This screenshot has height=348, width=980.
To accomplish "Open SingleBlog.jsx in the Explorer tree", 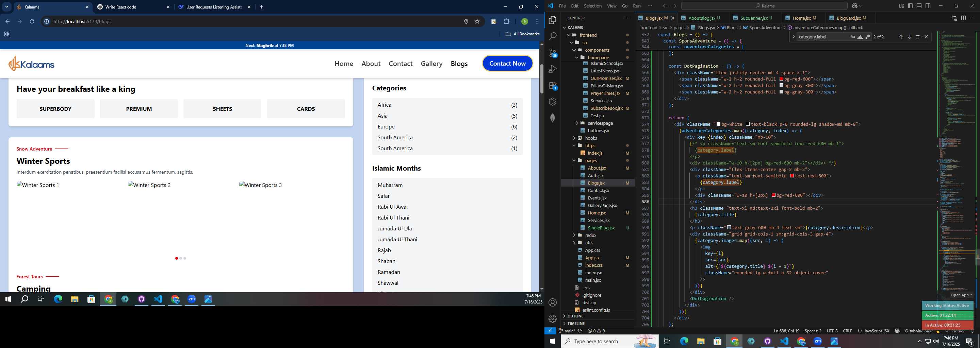I will coord(601,228).
